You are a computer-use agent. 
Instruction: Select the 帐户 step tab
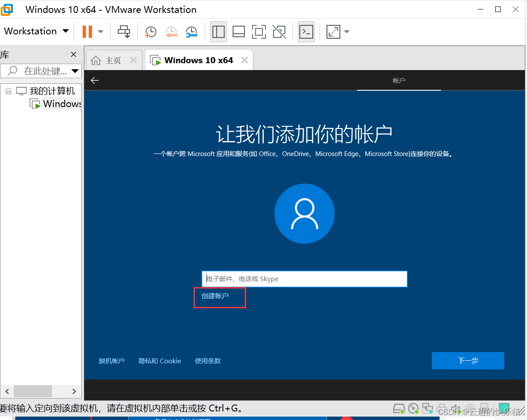point(399,80)
